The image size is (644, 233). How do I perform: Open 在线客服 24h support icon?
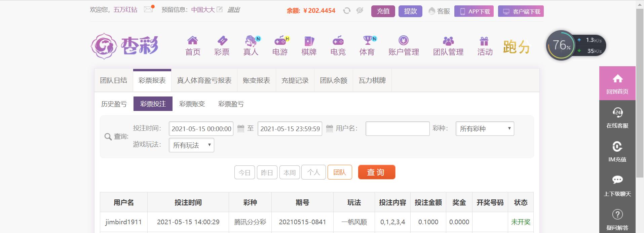pos(617,117)
